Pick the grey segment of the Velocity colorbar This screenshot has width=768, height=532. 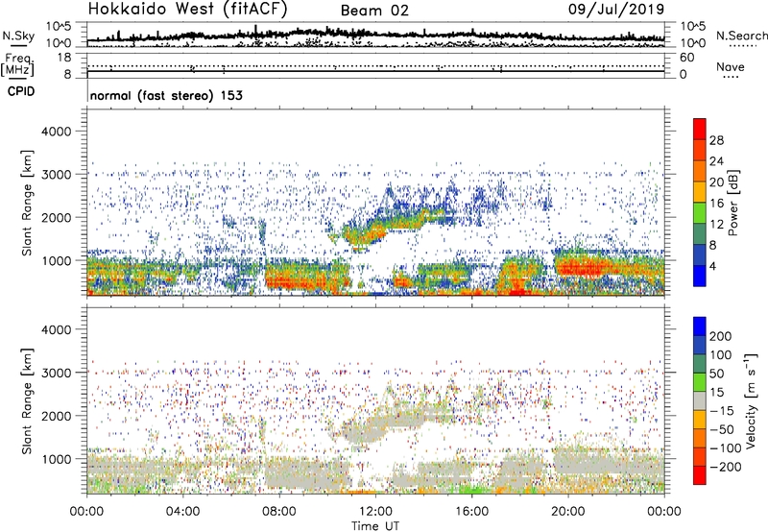(x=700, y=401)
